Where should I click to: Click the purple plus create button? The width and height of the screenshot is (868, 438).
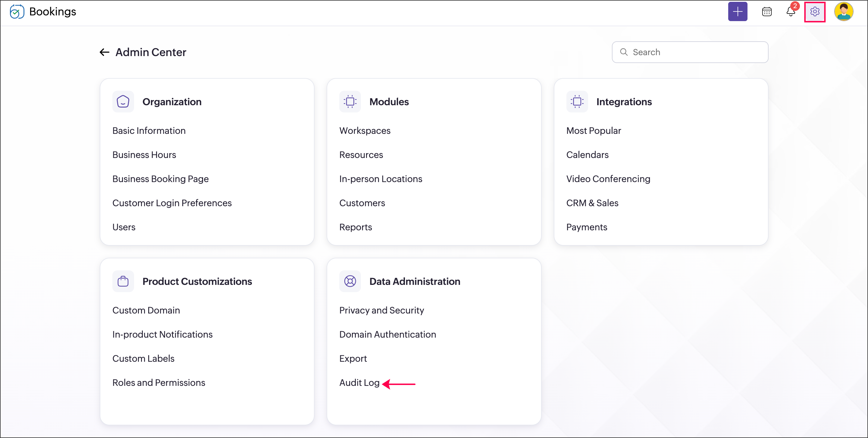point(737,12)
